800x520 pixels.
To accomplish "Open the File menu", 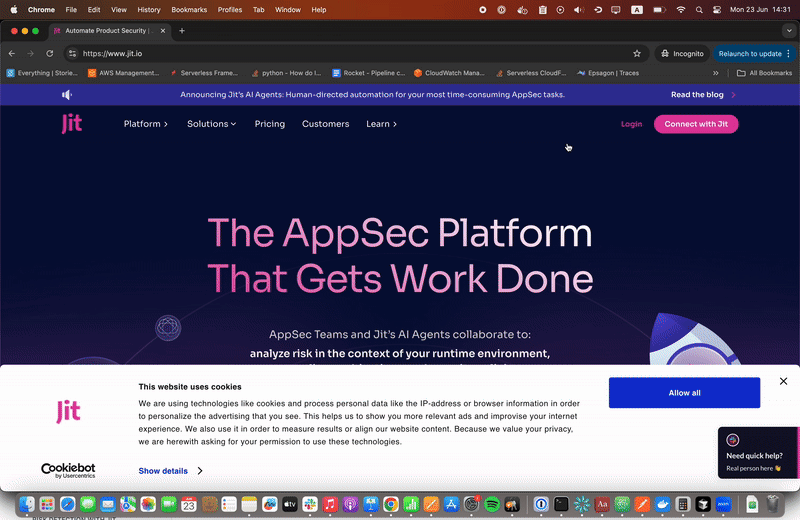I will [x=71, y=10].
